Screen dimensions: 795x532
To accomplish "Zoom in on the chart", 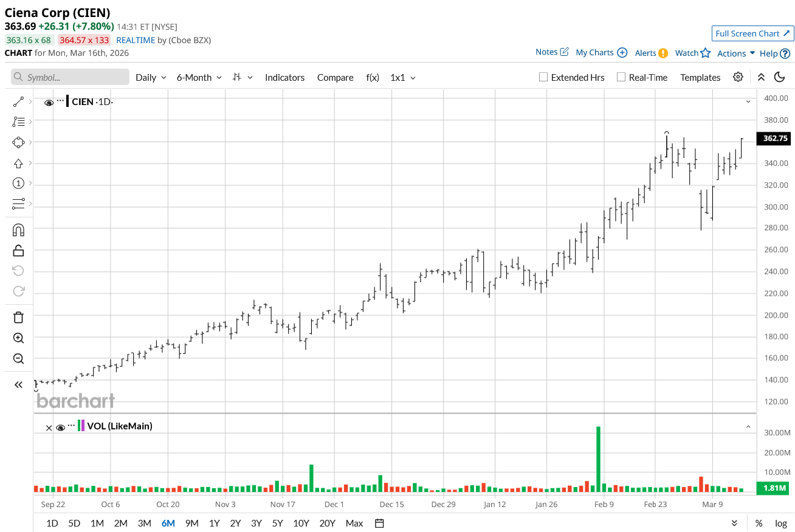I will pos(18,338).
